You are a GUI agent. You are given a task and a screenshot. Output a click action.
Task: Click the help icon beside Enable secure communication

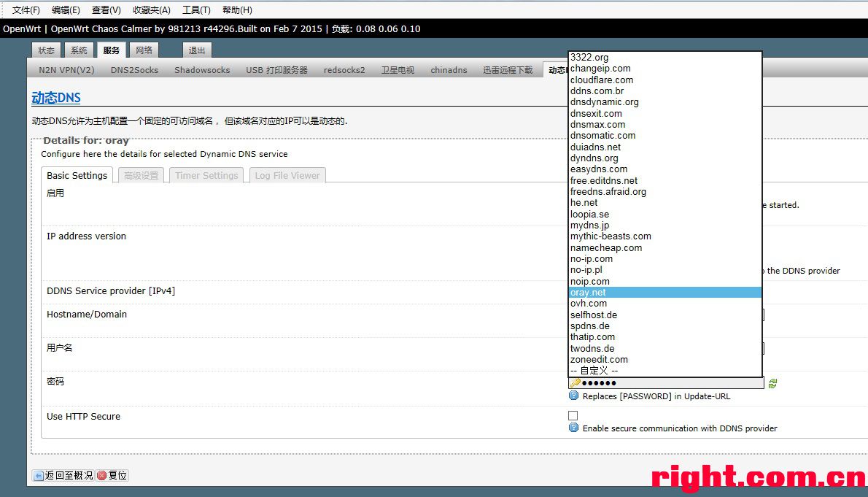coord(573,428)
